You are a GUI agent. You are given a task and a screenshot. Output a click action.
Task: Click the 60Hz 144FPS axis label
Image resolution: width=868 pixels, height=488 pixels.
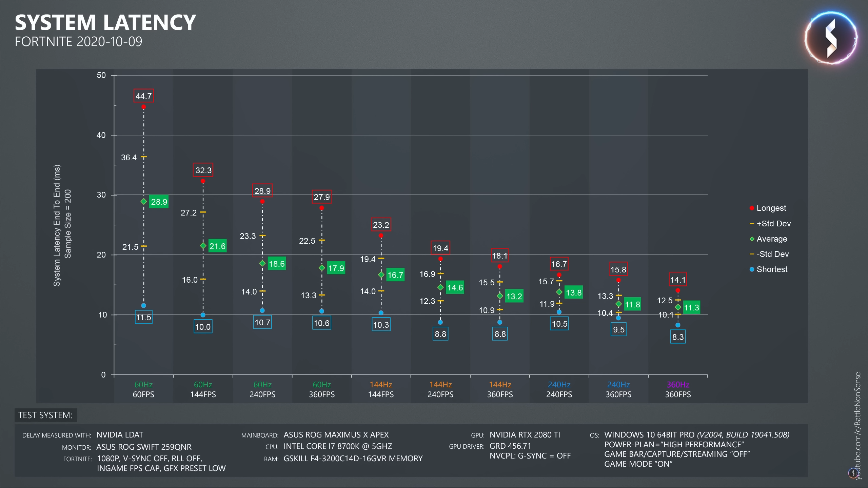(x=203, y=389)
